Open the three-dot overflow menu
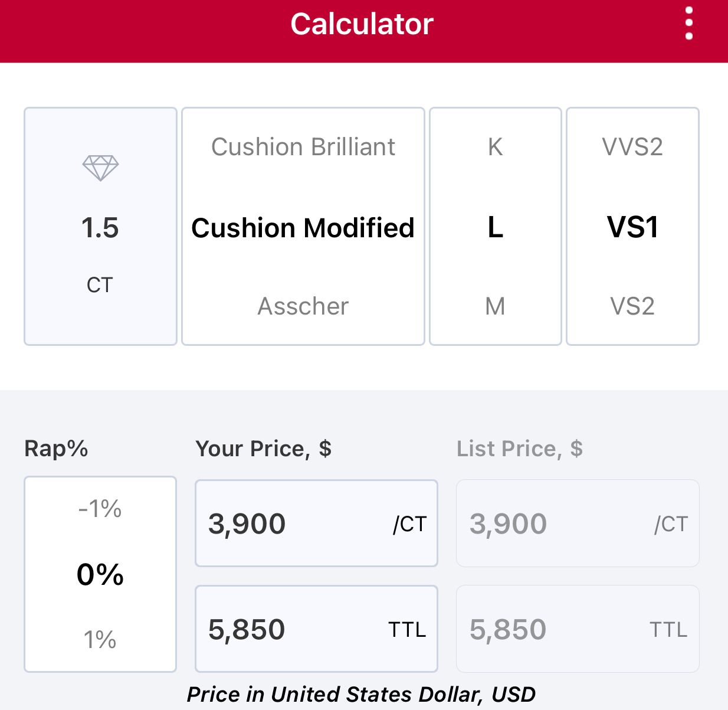Image resolution: width=728 pixels, height=710 pixels. 688,24
